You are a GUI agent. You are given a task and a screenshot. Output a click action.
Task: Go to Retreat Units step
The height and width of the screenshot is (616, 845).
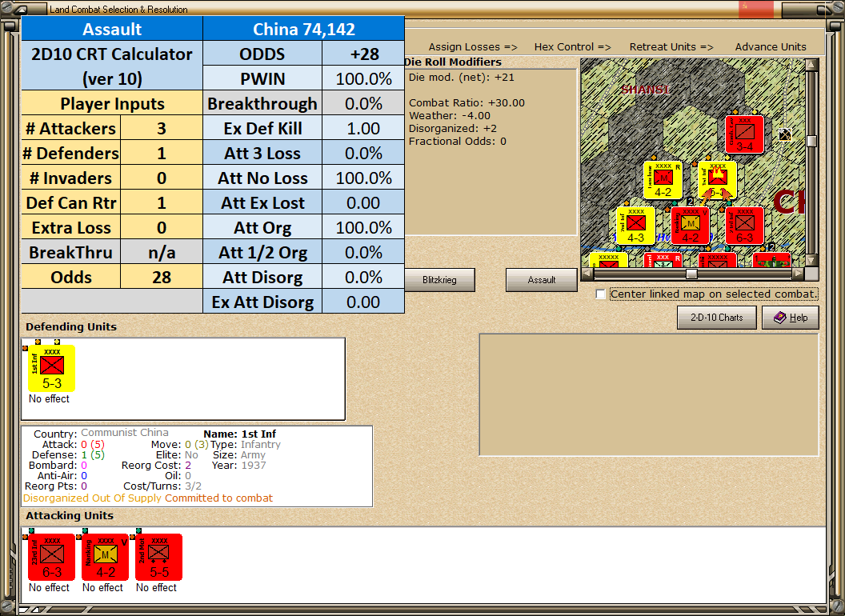(x=671, y=47)
